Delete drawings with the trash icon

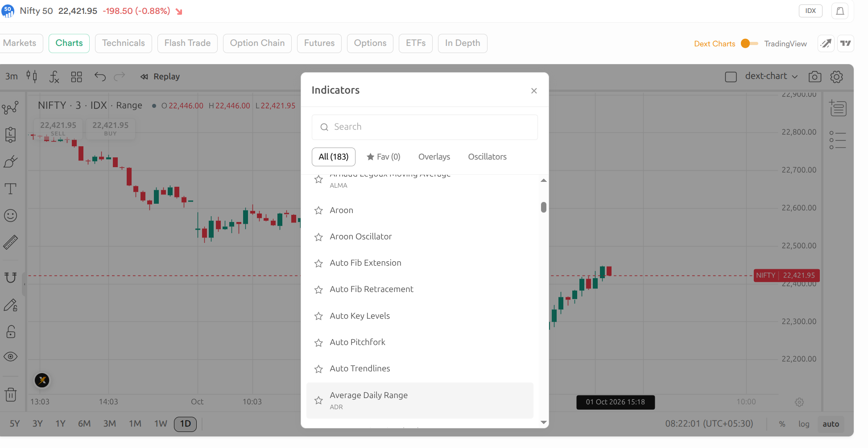tap(11, 395)
